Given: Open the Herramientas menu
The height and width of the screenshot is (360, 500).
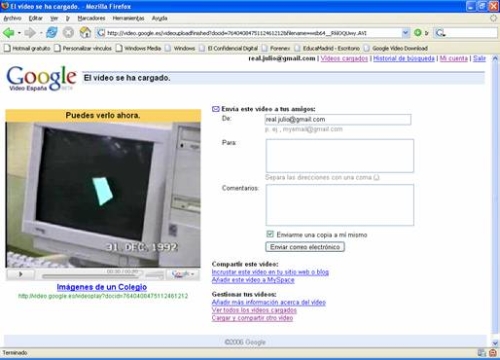Looking at the screenshot, I should point(128,18).
